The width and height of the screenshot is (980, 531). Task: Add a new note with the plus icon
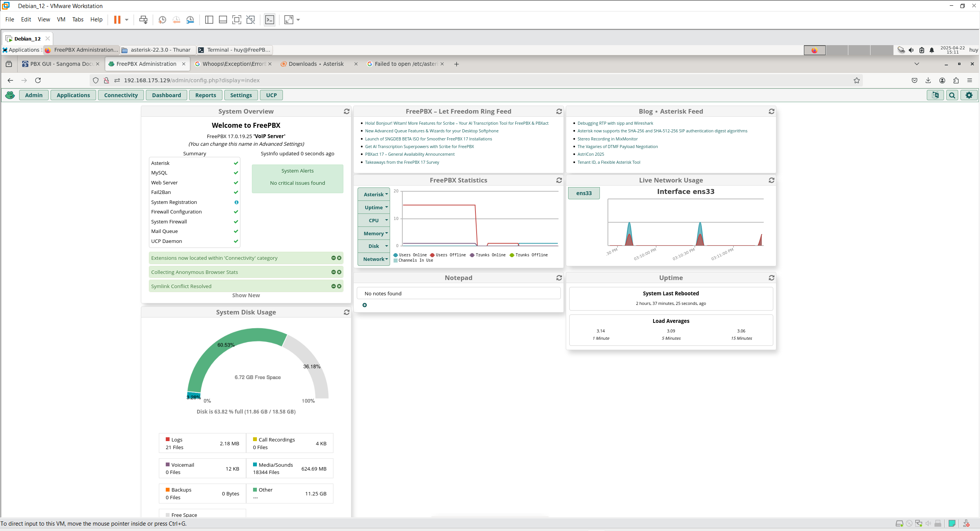(x=364, y=305)
